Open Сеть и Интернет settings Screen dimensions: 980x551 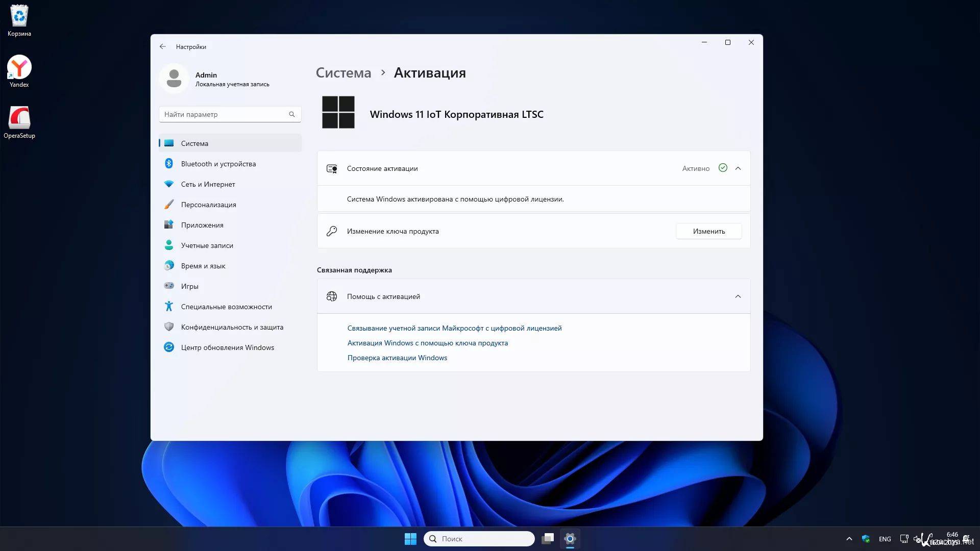pos(208,184)
